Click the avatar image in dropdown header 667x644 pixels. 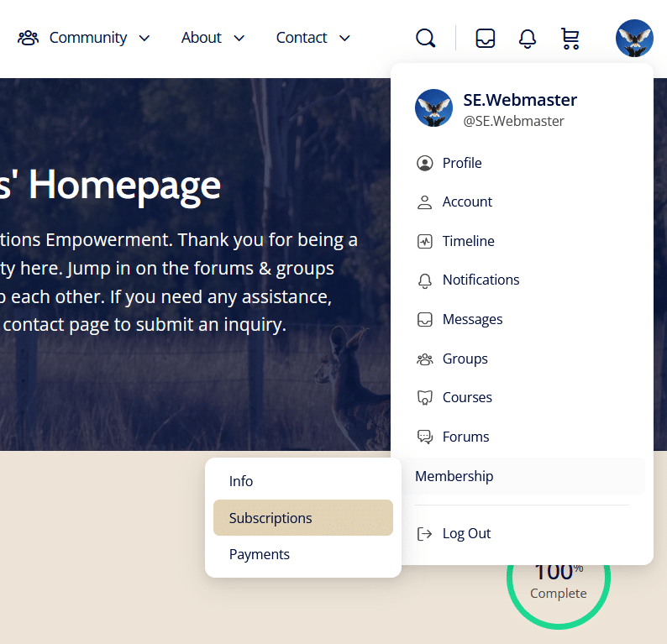(433, 107)
